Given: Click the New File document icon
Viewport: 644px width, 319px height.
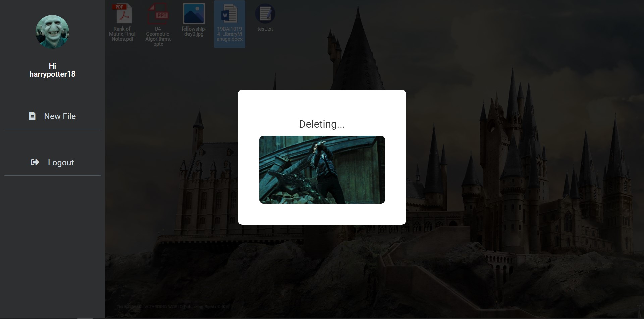Looking at the screenshot, I should click(x=32, y=116).
